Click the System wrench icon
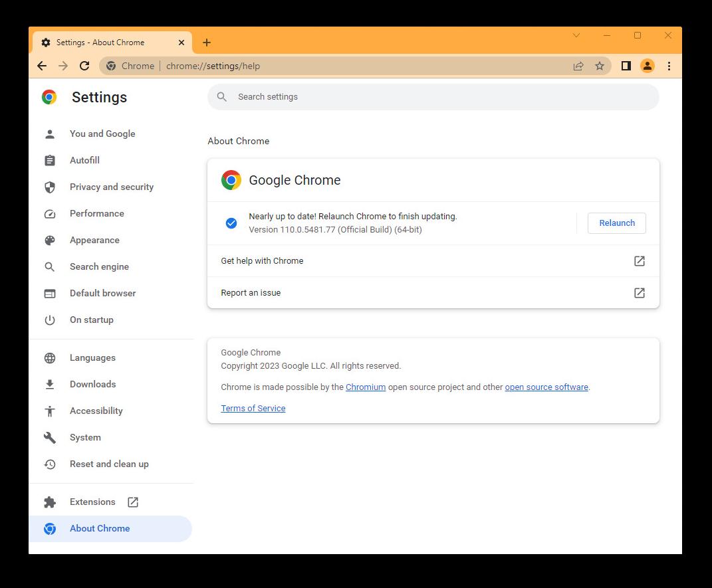 click(x=50, y=437)
